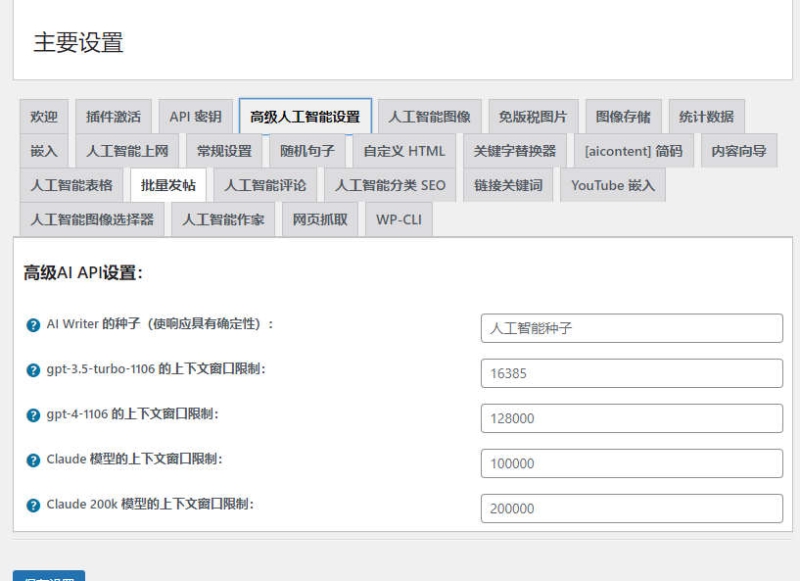Select 高级人工智能设置 tab
Screen dimensions: 800x581
click(305, 116)
